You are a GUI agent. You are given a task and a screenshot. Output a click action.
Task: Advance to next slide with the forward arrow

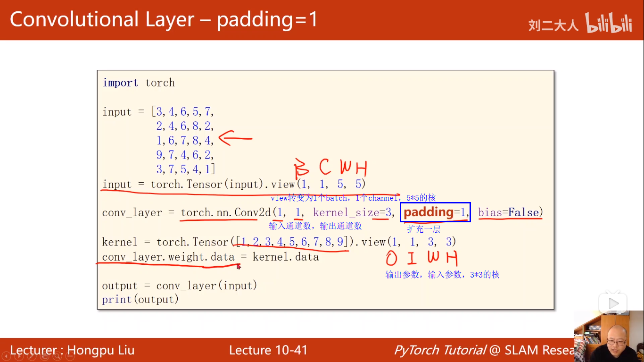[19, 356]
